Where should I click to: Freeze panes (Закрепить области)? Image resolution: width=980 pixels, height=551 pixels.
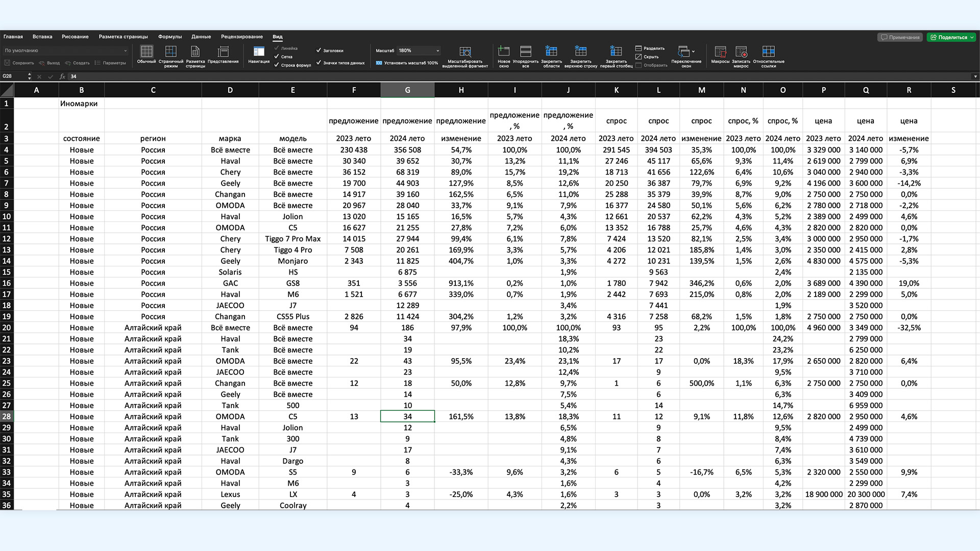pos(551,56)
